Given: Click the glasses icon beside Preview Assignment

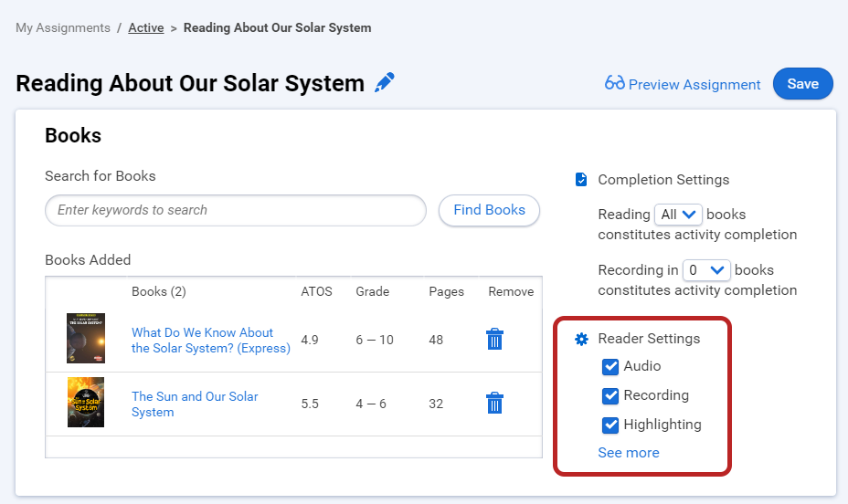Looking at the screenshot, I should 615,83.
